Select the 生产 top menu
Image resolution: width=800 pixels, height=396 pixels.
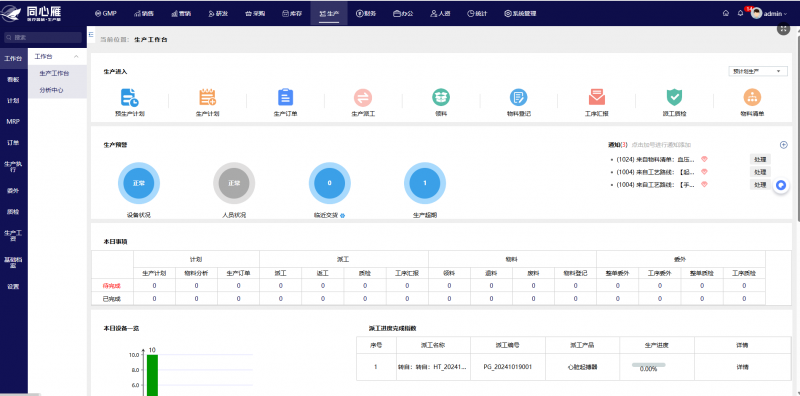329,13
